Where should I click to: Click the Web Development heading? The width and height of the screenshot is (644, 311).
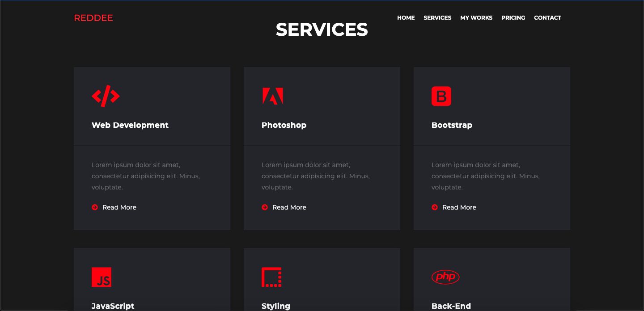(x=130, y=125)
